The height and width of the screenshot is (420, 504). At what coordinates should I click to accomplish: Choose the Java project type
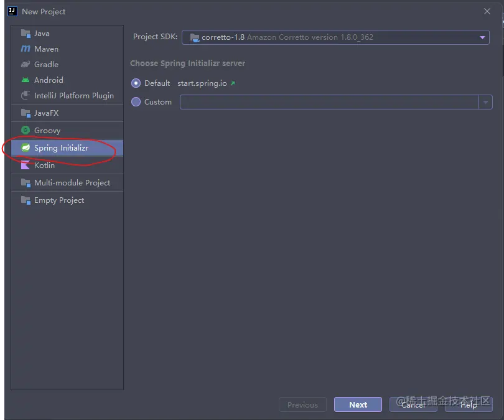[67, 34]
